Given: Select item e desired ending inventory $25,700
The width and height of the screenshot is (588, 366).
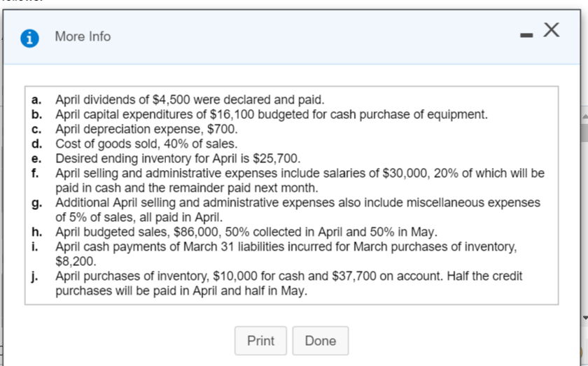Looking at the screenshot, I should [178, 158].
